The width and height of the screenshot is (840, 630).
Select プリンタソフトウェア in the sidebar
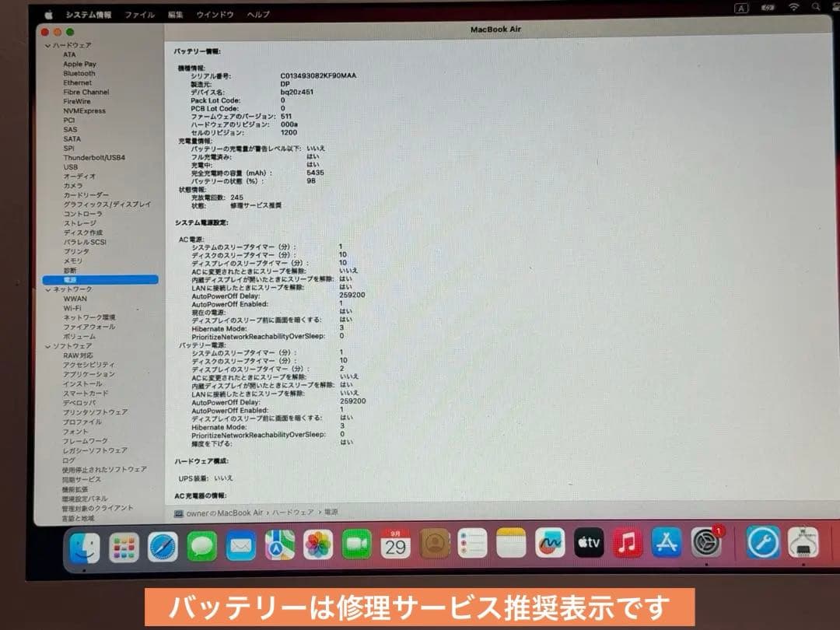(x=96, y=412)
